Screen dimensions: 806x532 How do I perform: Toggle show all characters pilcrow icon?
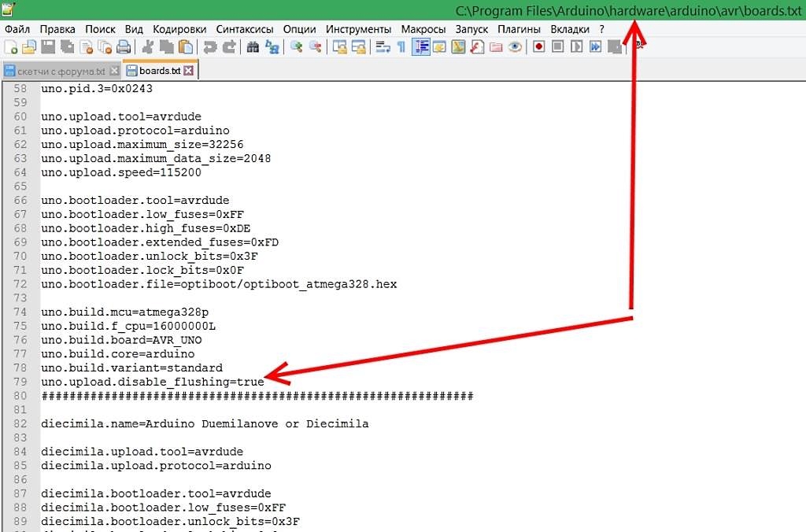(x=401, y=47)
